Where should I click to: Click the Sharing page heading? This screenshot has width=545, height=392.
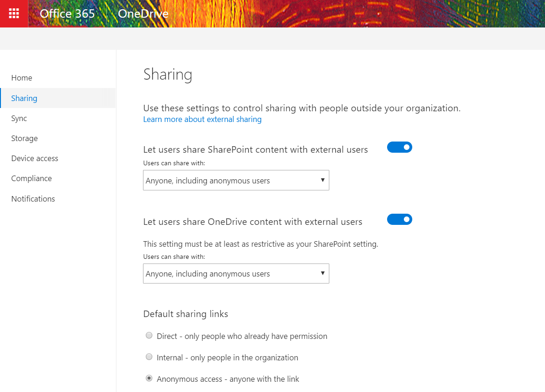tap(168, 74)
